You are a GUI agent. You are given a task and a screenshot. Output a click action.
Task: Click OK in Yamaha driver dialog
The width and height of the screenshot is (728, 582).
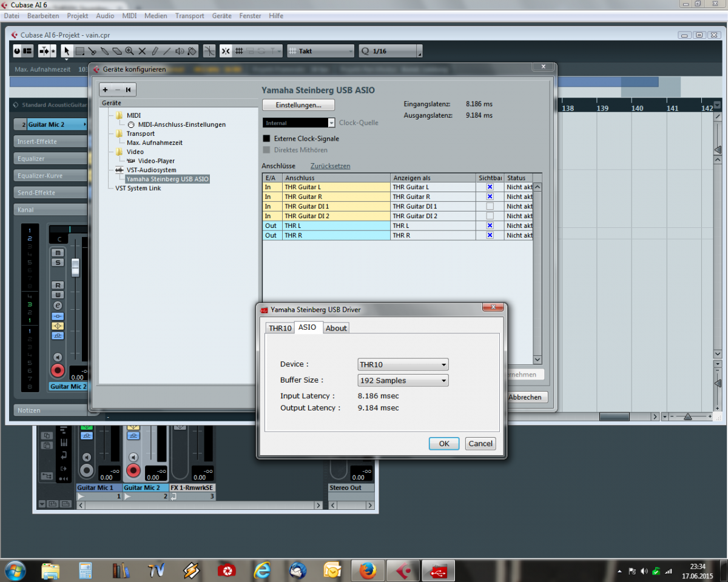click(x=444, y=444)
